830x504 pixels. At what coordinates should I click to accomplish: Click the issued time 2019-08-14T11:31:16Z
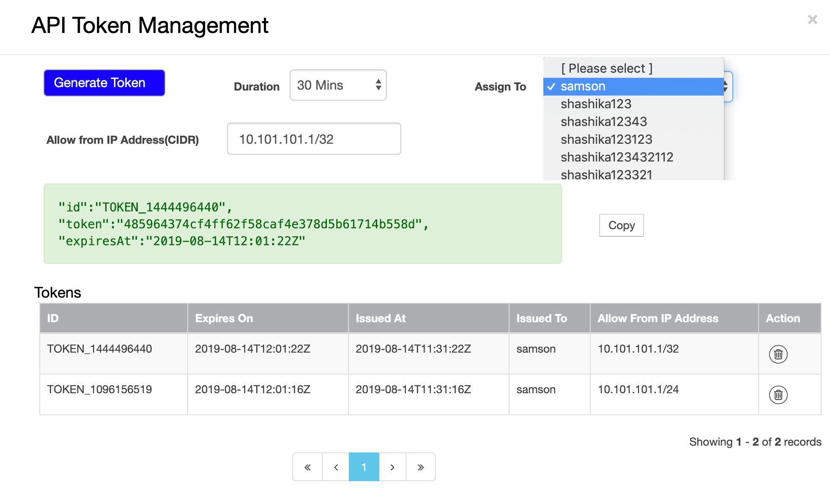coord(429,394)
